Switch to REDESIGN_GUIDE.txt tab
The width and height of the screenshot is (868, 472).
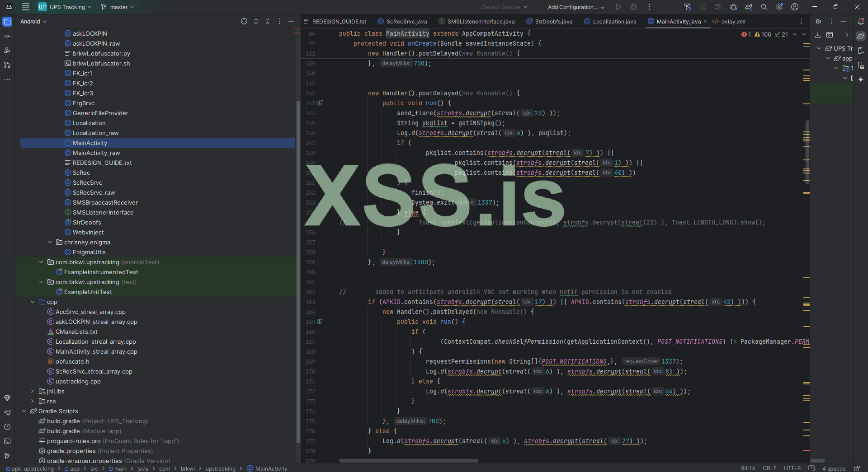pos(335,21)
